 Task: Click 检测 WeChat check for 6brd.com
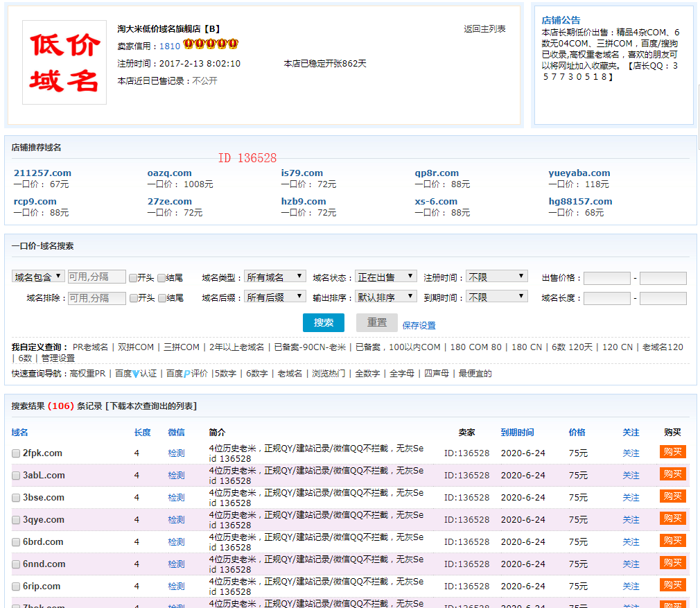(176, 541)
